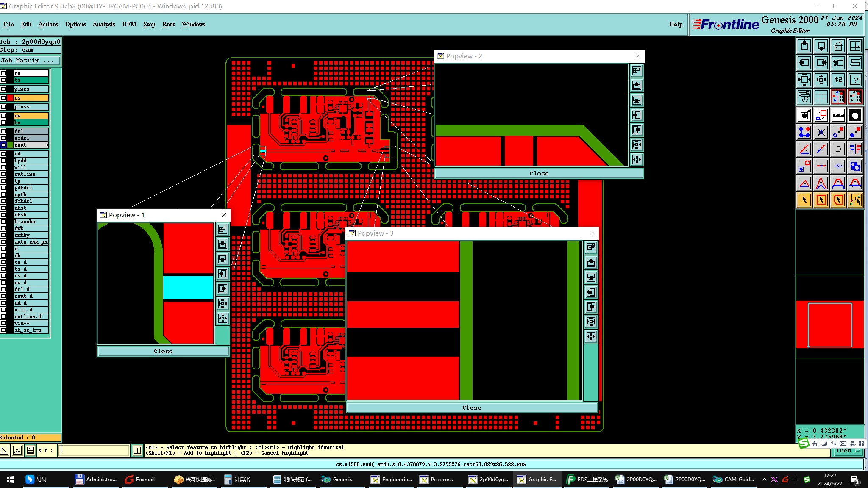Select the ruler measure tool icon
The height and width of the screenshot is (488, 868).
838,115
